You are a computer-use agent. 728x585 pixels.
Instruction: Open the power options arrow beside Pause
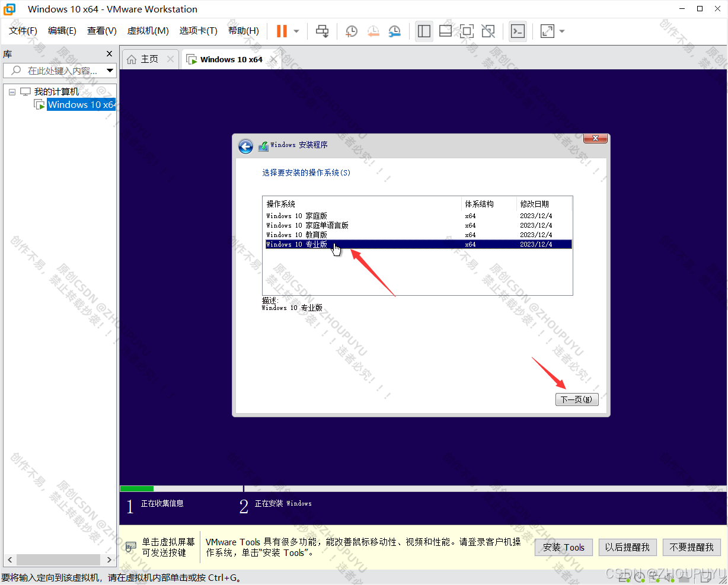296,31
